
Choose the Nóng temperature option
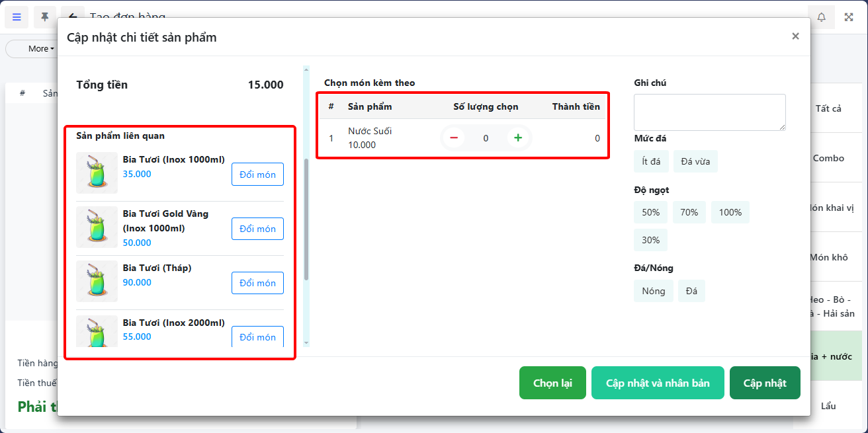click(x=653, y=291)
